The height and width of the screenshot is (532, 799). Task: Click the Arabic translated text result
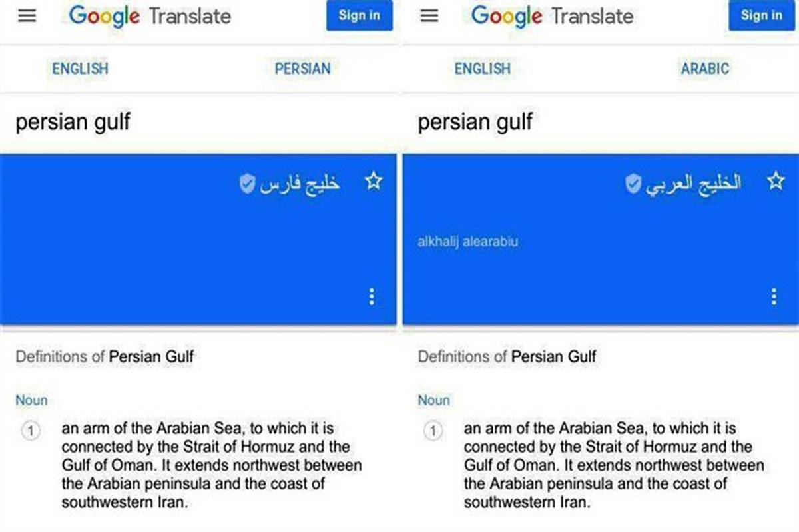[692, 184]
